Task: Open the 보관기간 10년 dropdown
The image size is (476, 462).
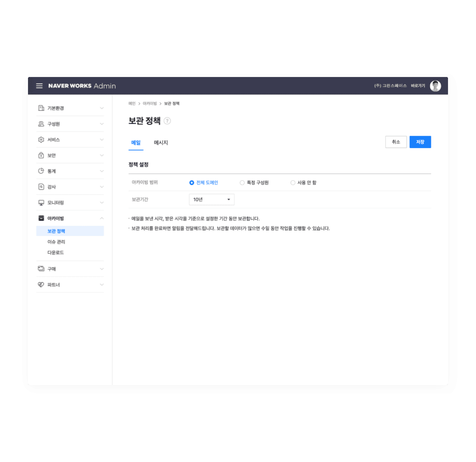Action: pos(211,199)
